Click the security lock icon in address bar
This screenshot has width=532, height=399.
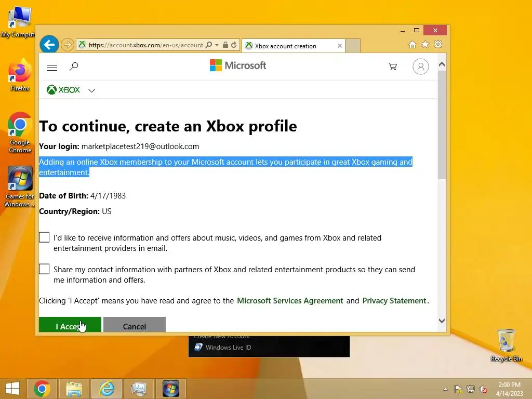225,45
